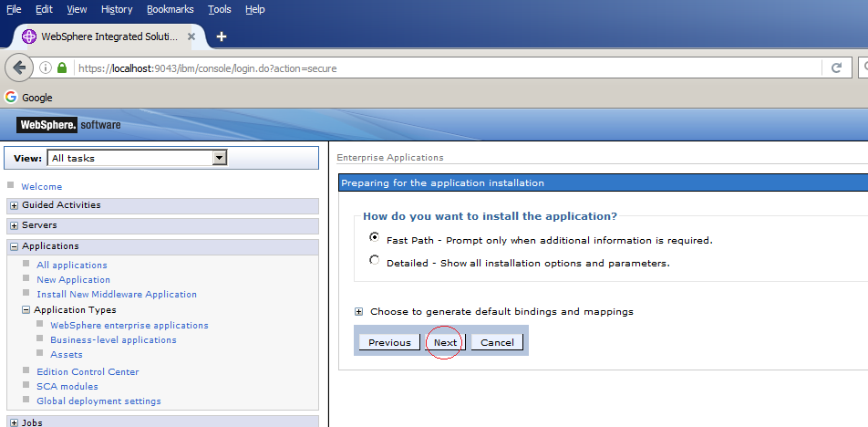Click the Enterprise Applications breadcrumb text
868x427 pixels.
pyautogui.click(x=390, y=157)
